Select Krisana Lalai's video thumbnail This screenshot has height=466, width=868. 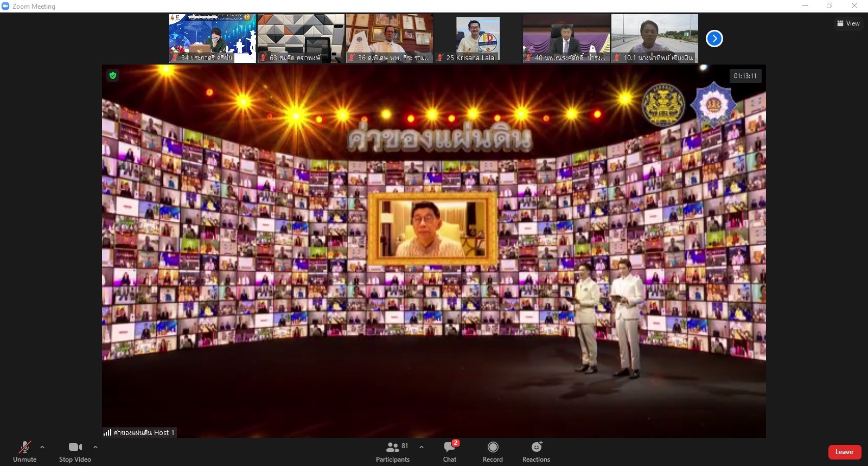477,38
